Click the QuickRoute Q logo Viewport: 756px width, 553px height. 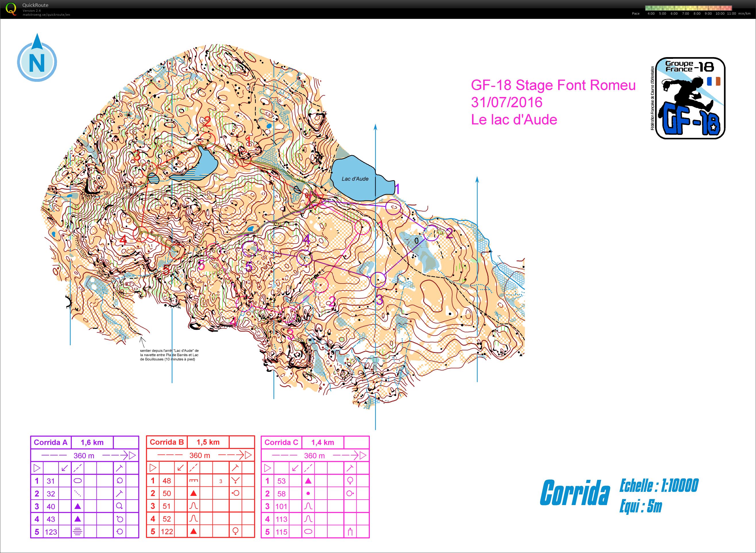[x=11, y=9]
